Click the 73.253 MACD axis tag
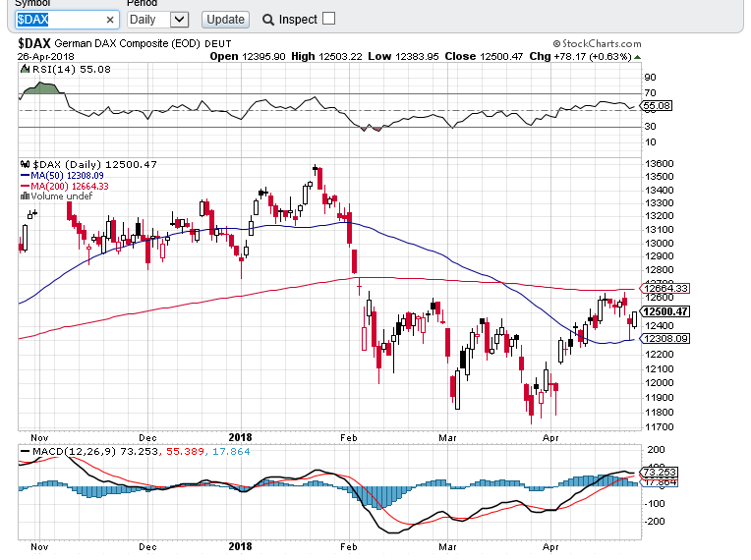 coord(660,473)
